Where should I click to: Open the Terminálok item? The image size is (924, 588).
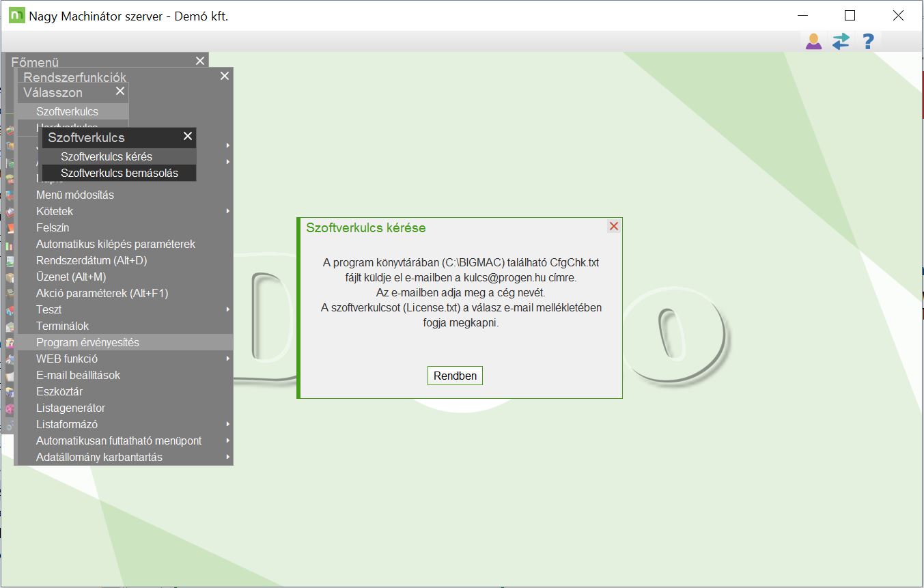coord(124,326)
